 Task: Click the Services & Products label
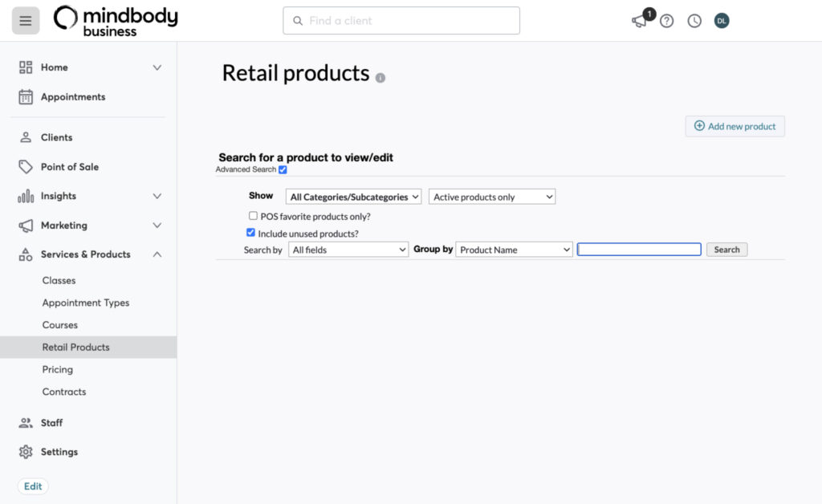point(85,254)
